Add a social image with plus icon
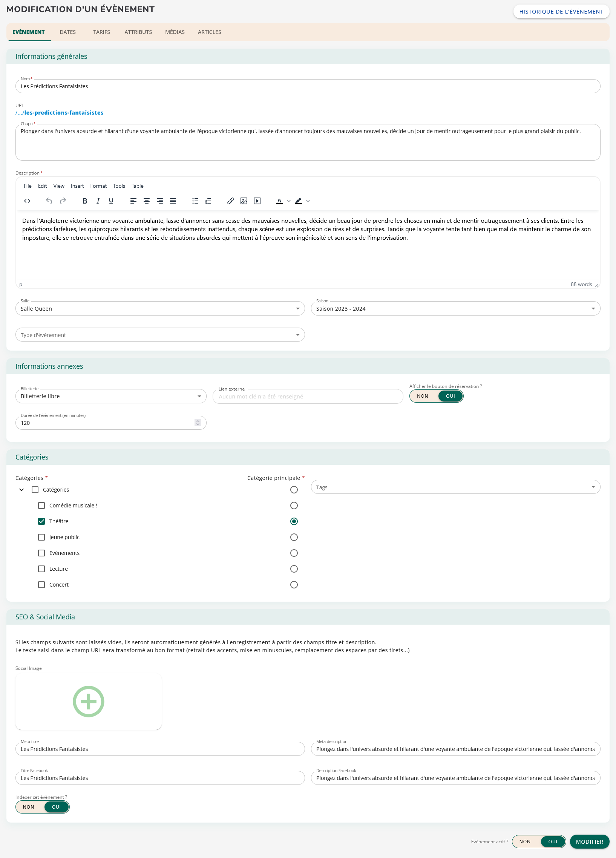Image resolution: width=616 pixels, height=858 pixels. (88, 701)
